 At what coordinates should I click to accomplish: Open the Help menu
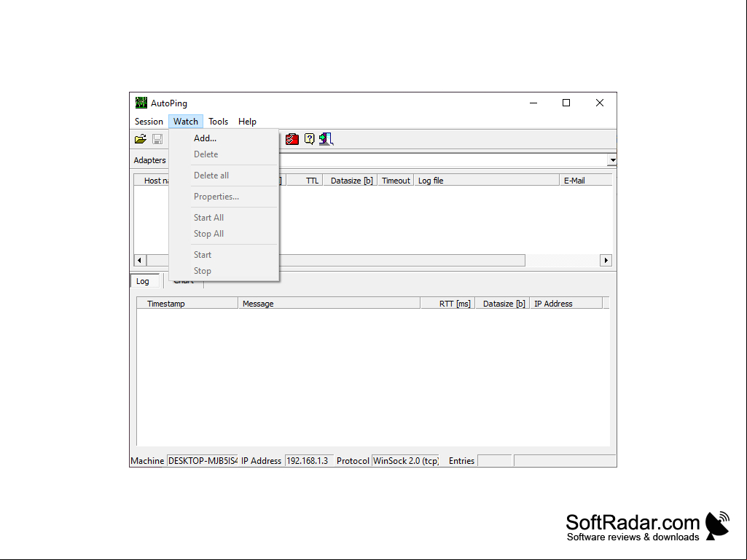point(247,122)
